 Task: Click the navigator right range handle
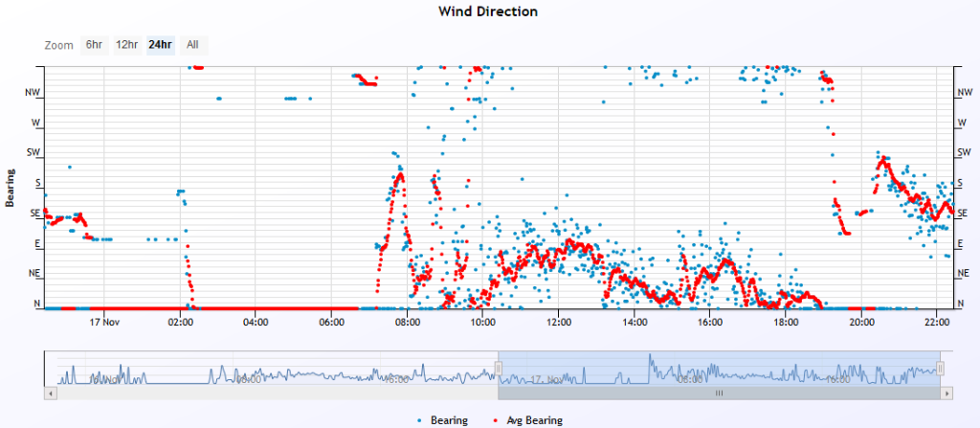(x=940, y=369)
